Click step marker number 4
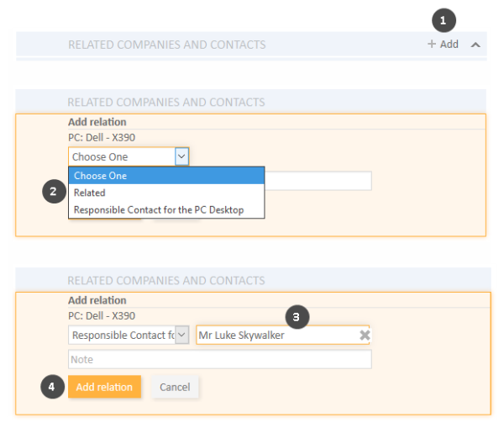 (x=52, y=387)
